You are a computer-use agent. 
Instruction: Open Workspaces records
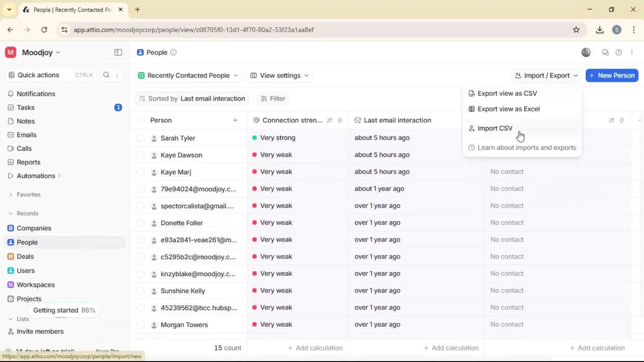click(36, 285)
